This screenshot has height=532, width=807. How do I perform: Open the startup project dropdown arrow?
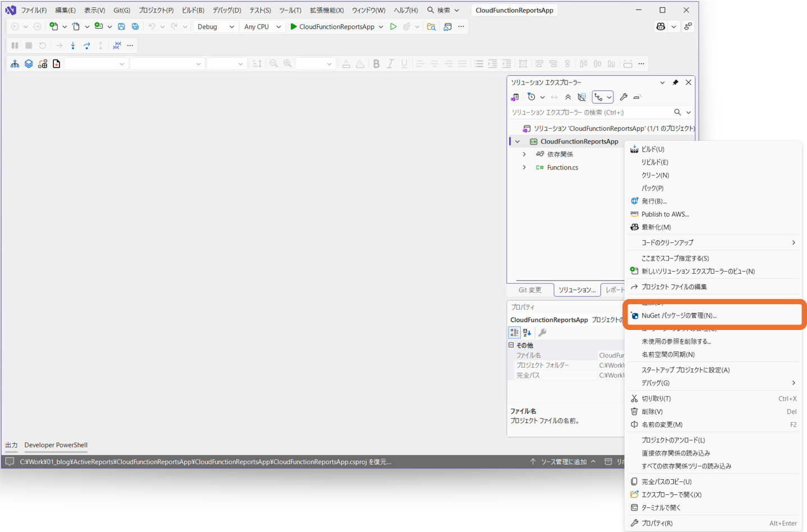(381, 26)
